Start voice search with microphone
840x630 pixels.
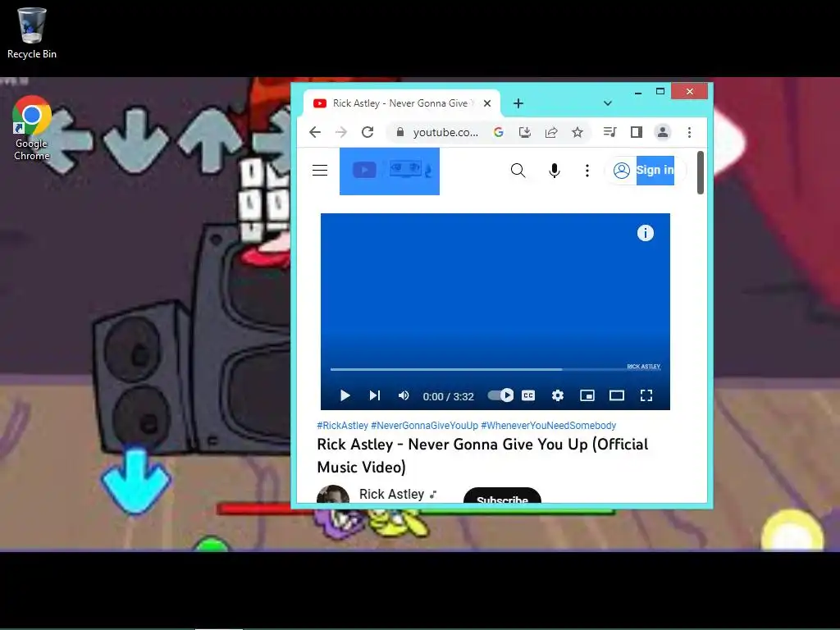(x=555, y=171)
